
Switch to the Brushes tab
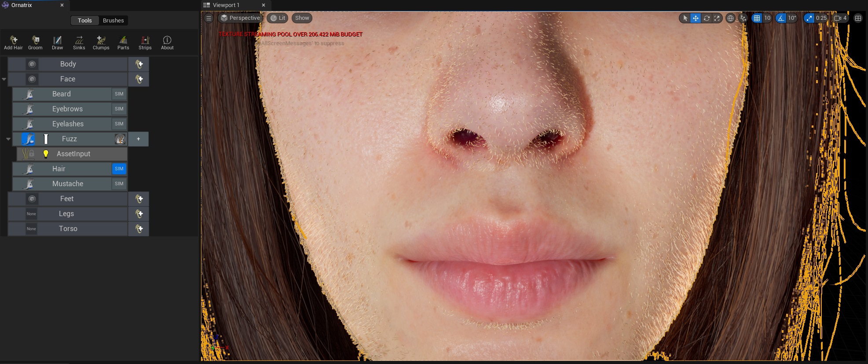[113, 21]
